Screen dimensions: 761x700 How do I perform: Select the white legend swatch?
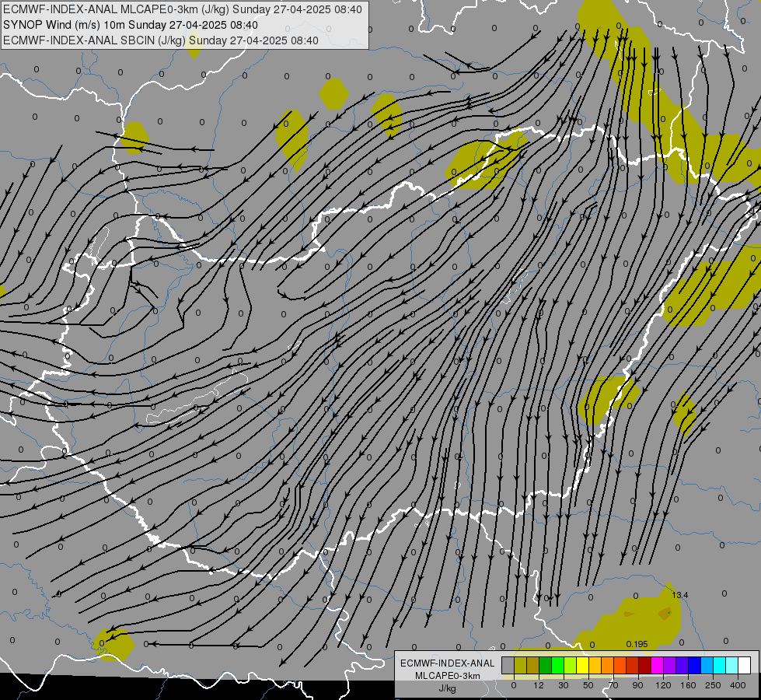click(x=745, y=665)
